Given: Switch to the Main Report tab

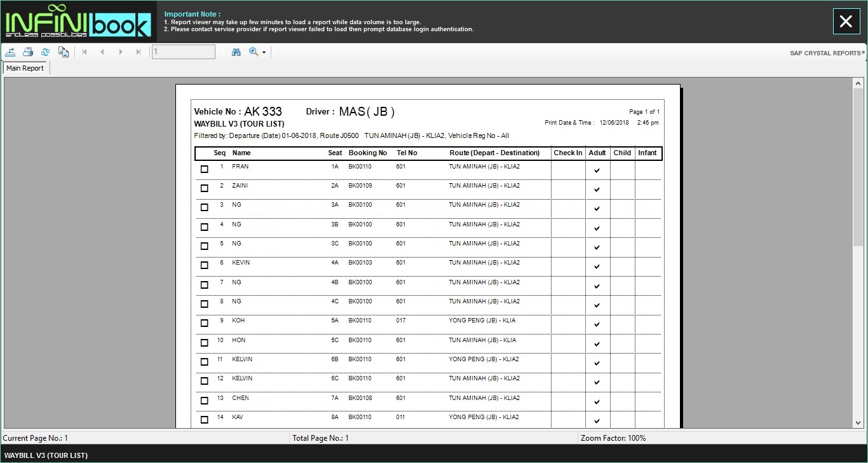Looking at the screenshot, I should (25, 68).
